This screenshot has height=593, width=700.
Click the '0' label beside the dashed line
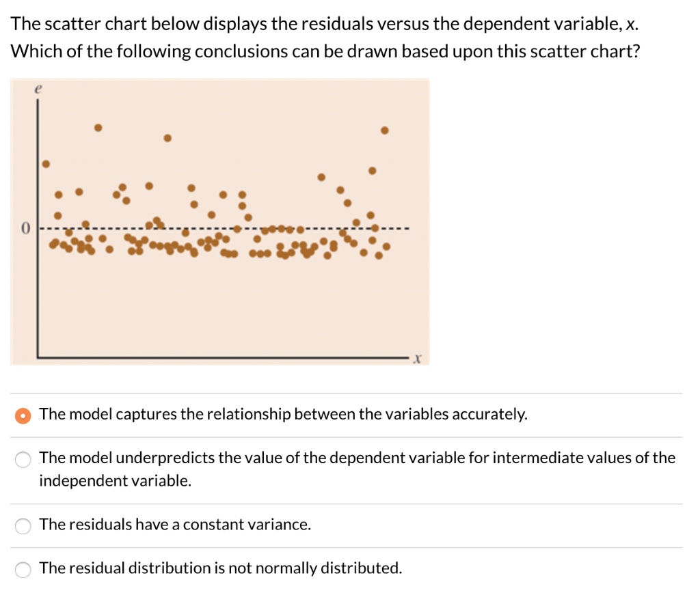pos(25,227)
